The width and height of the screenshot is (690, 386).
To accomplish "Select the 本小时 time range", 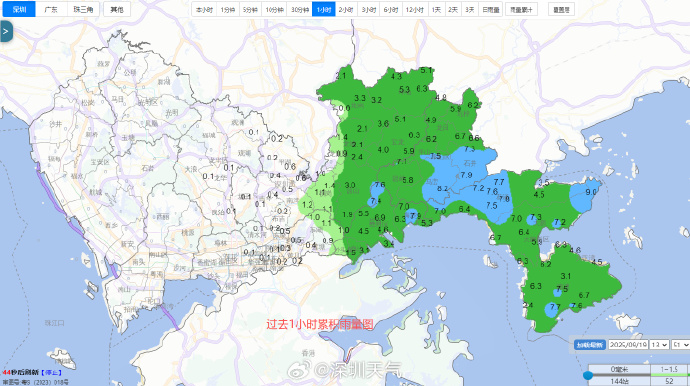I will point(204,9).
